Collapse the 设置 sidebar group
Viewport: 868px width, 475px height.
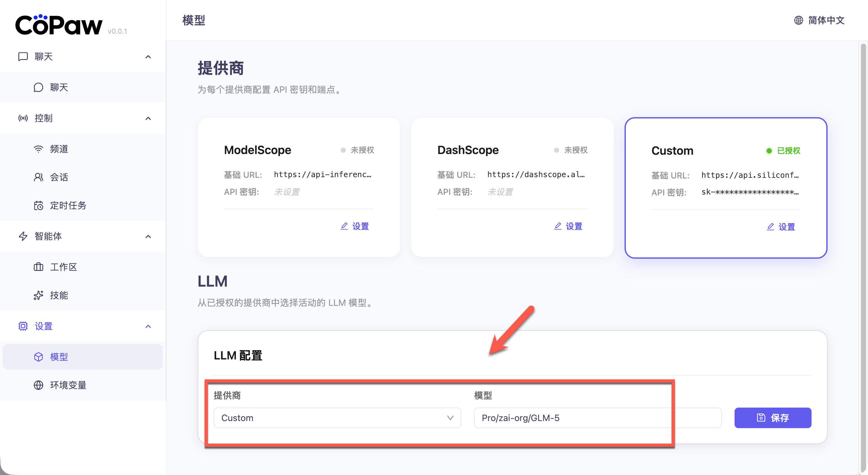148,326
